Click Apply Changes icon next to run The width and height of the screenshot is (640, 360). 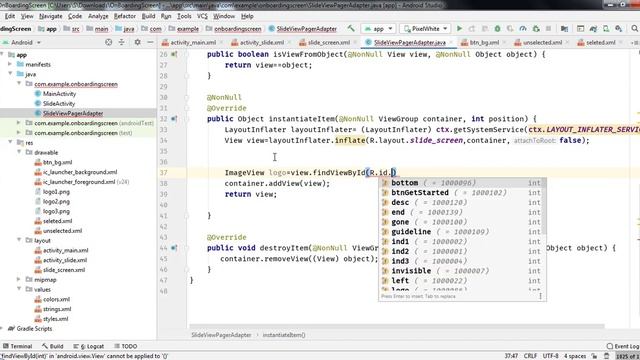(472, 29)
